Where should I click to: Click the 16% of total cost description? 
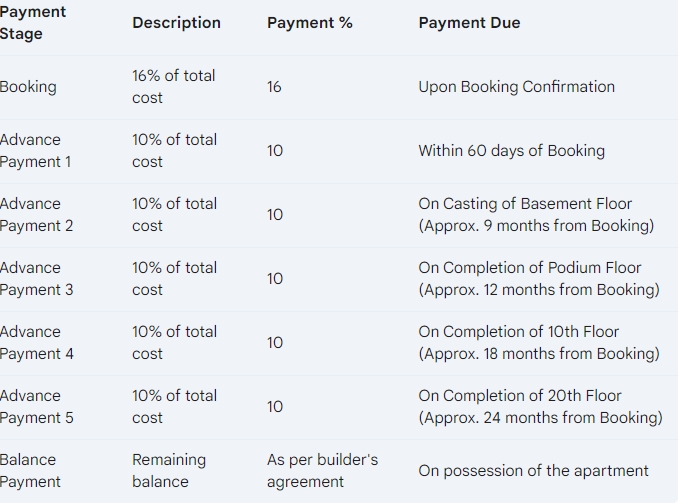click(x=173, y=87)
